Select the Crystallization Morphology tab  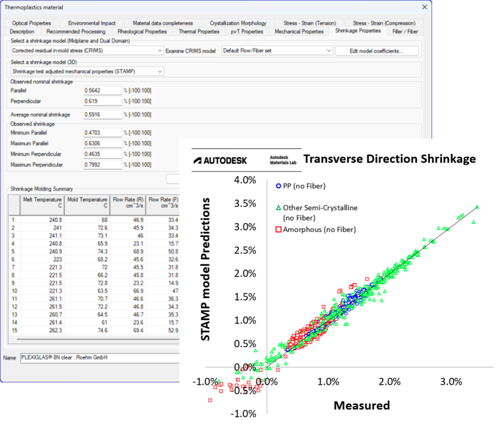tap(238, 23)
